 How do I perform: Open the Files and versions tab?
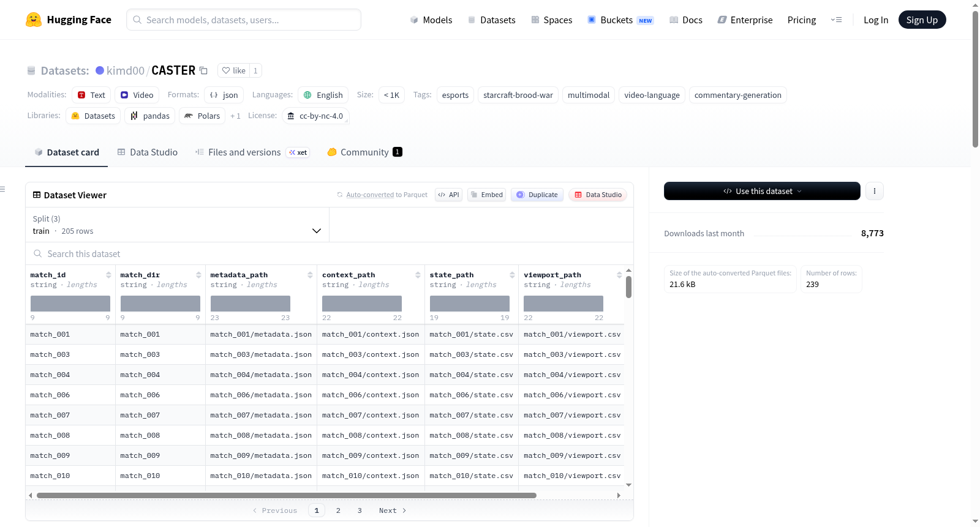click(252, 152)
